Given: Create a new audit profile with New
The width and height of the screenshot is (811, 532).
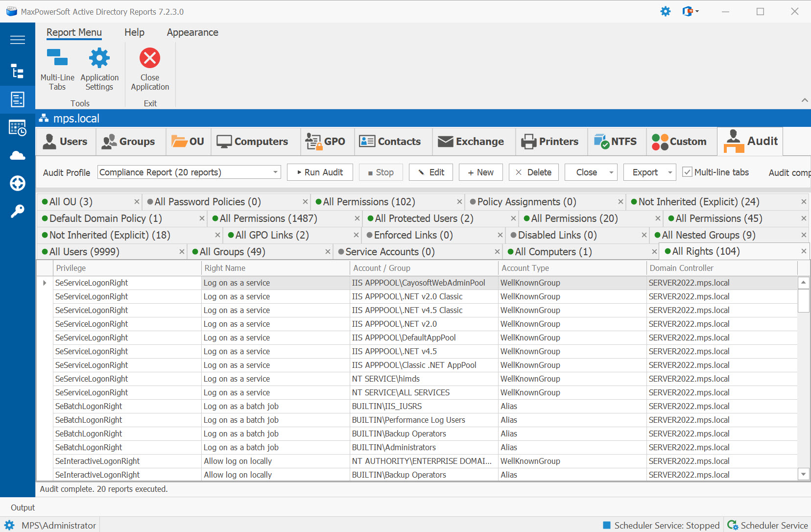Looking at the screenshot, I should tap(480, 172).
